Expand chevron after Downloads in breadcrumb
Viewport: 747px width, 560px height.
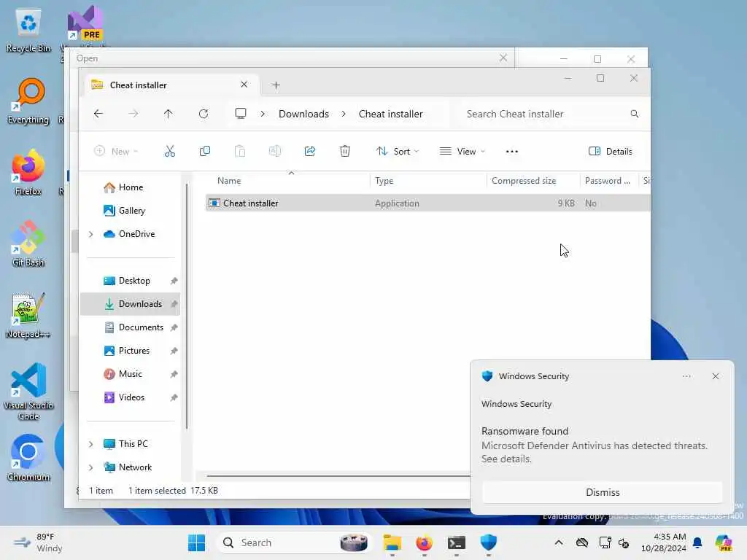(344, 114)
